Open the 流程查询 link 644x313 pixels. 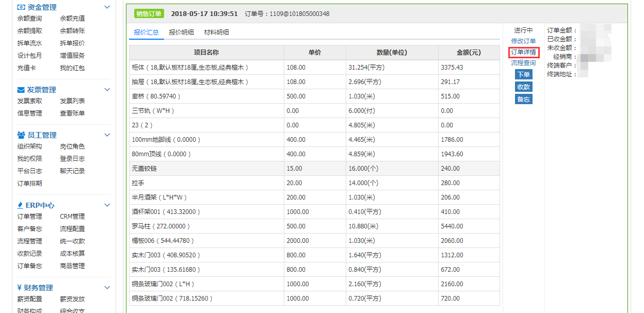(x=523, y=63)
